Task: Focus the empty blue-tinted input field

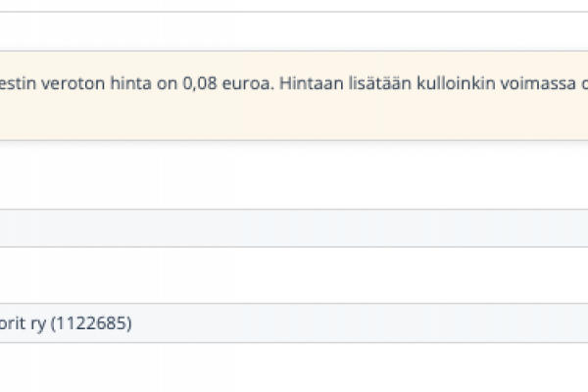Action: point(294,227)
